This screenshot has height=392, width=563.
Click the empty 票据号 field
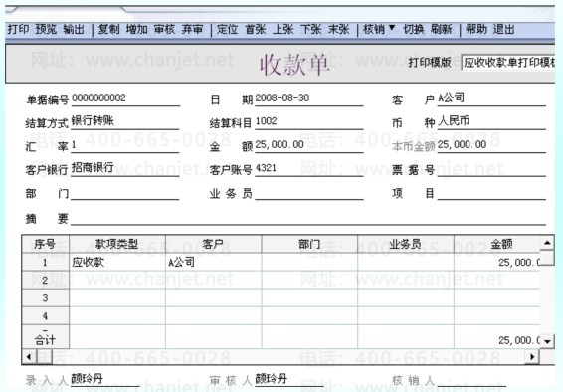tap(491, 169)
